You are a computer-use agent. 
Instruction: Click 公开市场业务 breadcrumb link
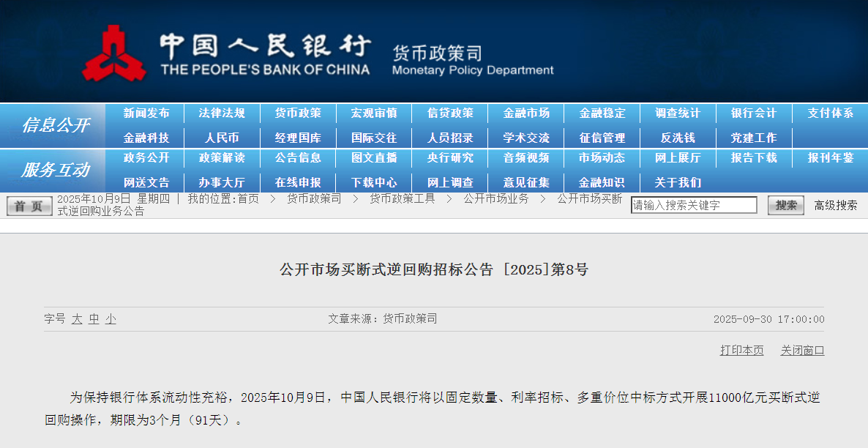[495, 199]
